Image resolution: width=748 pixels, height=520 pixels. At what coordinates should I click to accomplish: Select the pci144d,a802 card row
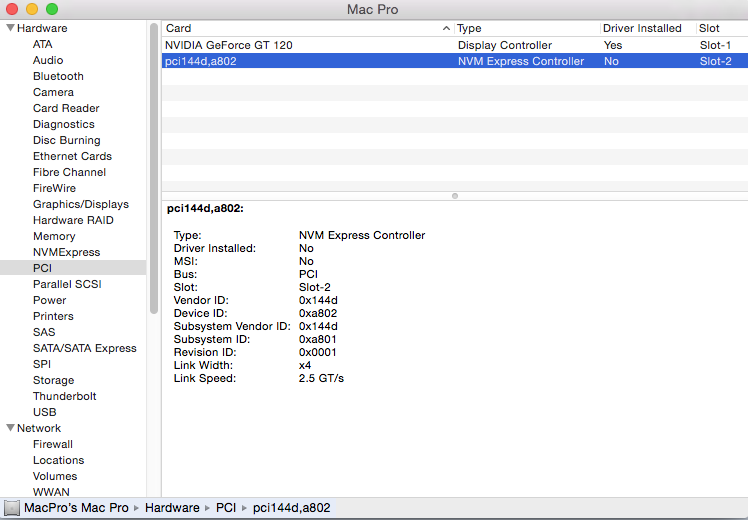(x=455, y=61)
